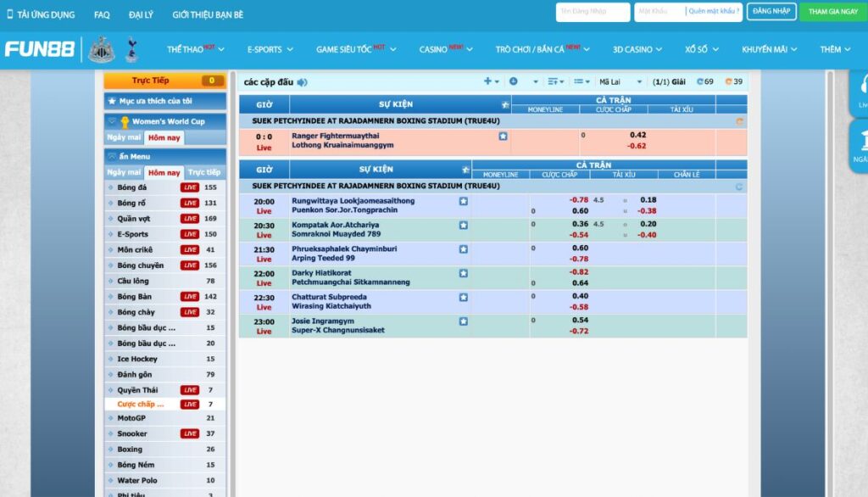The width and height of the screenshot is (868, 497).
Task: Click the LIVE badge next to Bóng đá
Action: point(190,187)
